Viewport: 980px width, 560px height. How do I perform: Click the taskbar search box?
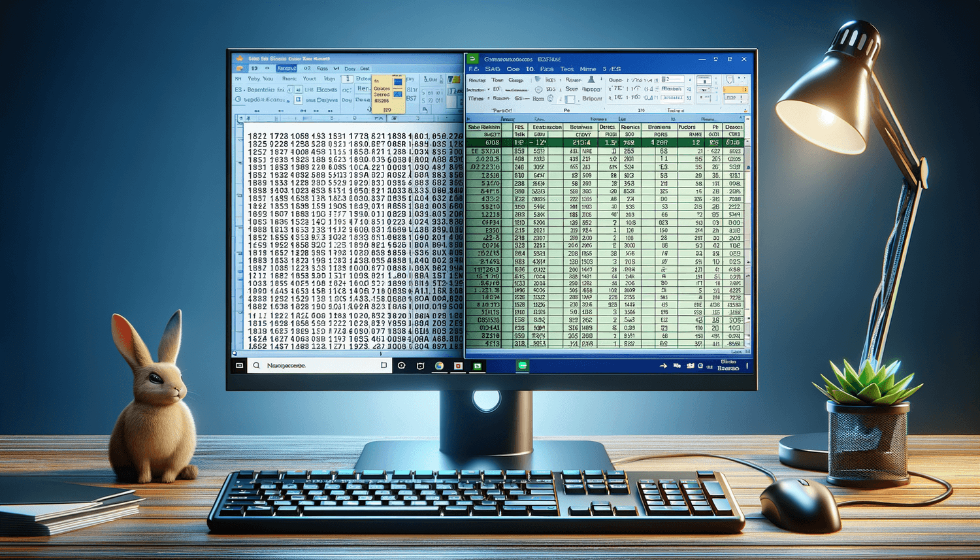coord(320,365)
